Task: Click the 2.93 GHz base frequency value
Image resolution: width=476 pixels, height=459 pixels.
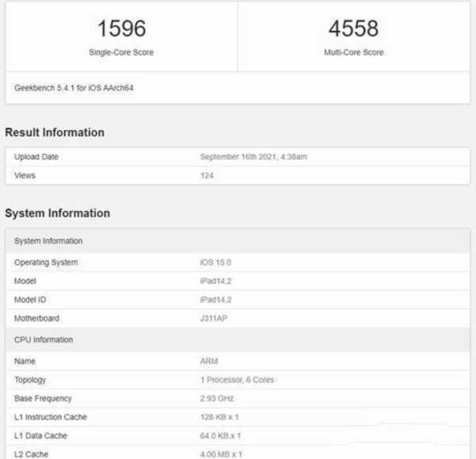Action: pos(218,398)
